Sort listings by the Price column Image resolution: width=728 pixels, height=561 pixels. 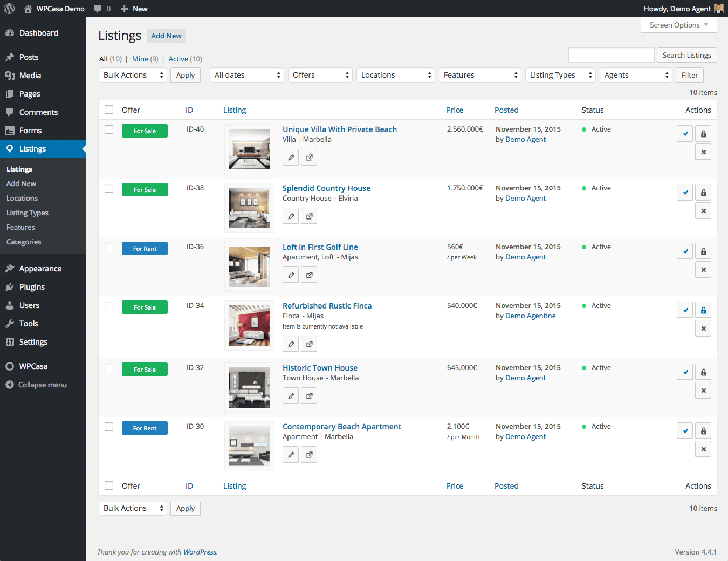[455, 110]
